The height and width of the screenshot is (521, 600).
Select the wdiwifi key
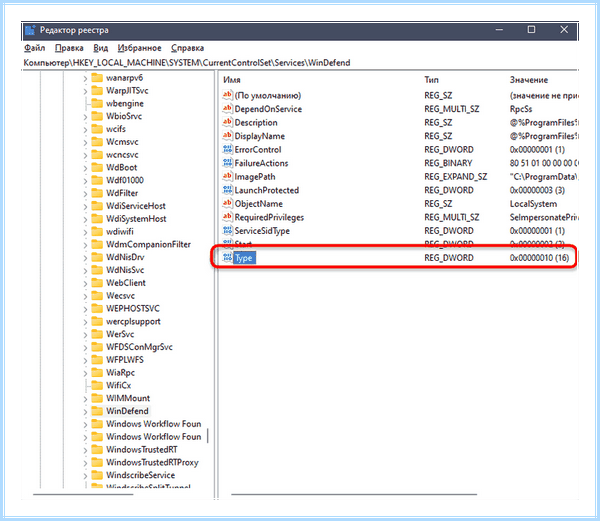click(x=120, y=231)
